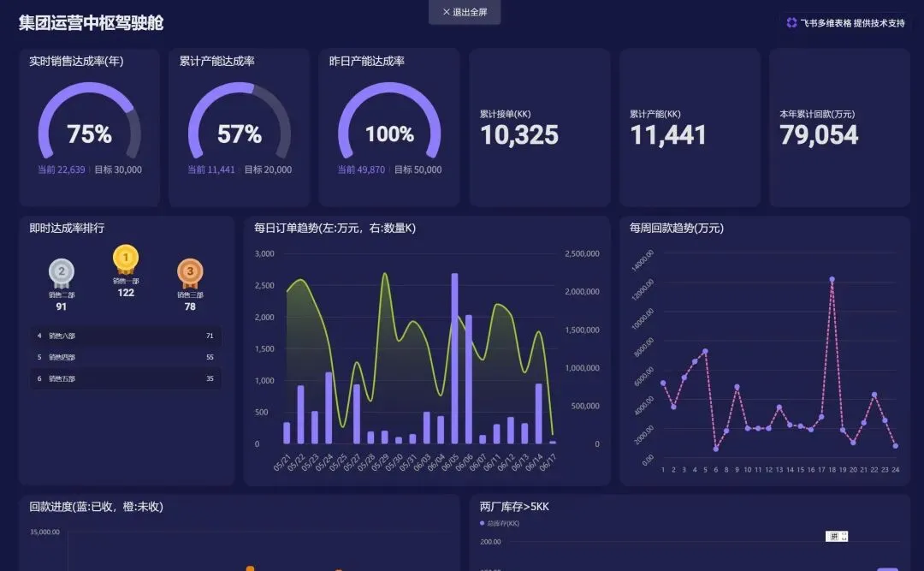Click the 销售三部 score 78

tap(190, 306)
